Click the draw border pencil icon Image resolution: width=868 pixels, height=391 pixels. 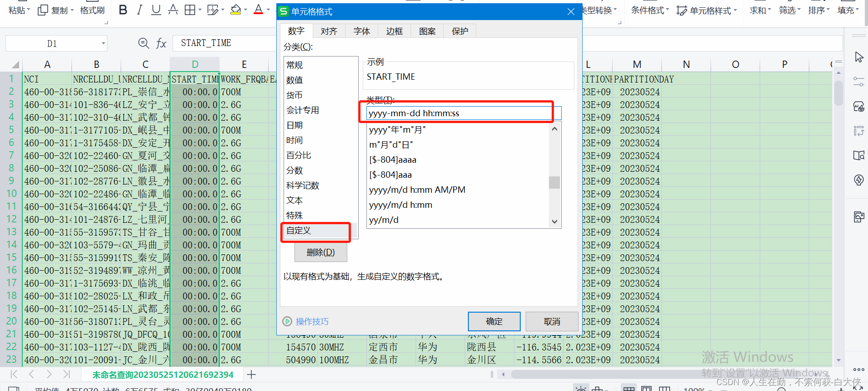[x=213, y=10]
